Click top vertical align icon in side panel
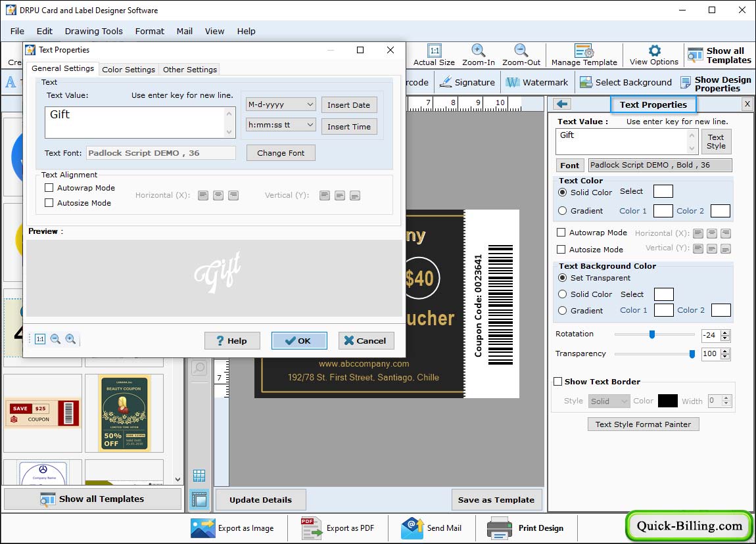The height and width of the screenshot is (544, 756). tap(698, 248)
